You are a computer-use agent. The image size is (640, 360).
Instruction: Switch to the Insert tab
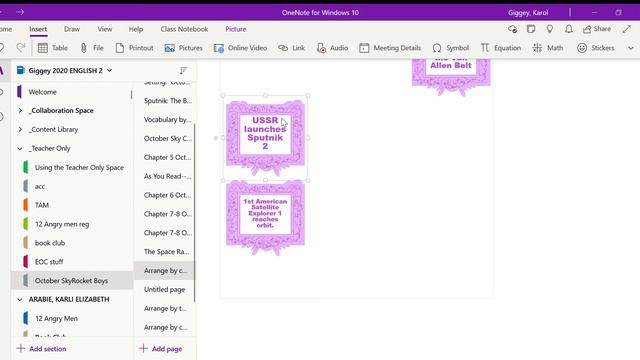[38, 29]
